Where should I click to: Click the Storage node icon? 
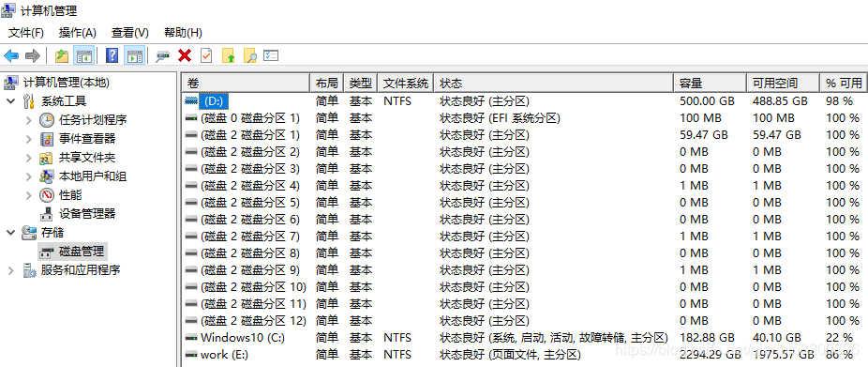pos(29,232)
